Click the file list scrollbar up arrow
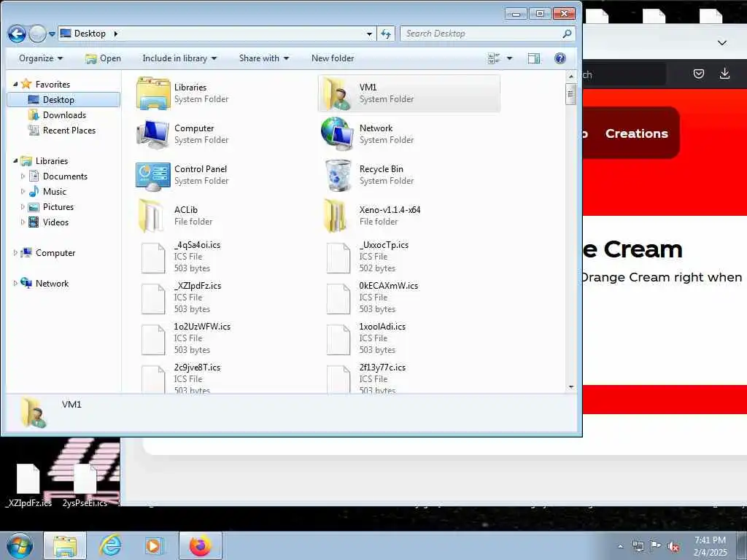The width and height of the screenshot is (747, 560). (570, 76)
